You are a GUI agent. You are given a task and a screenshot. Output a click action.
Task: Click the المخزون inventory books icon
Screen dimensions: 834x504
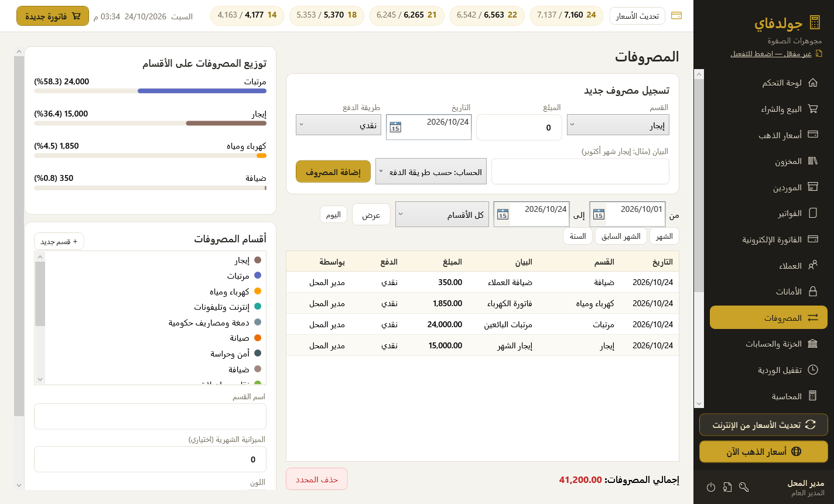[x=812, y=161]
